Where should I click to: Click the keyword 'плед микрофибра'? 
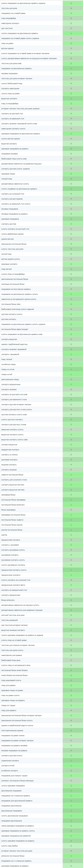point(8,18)
